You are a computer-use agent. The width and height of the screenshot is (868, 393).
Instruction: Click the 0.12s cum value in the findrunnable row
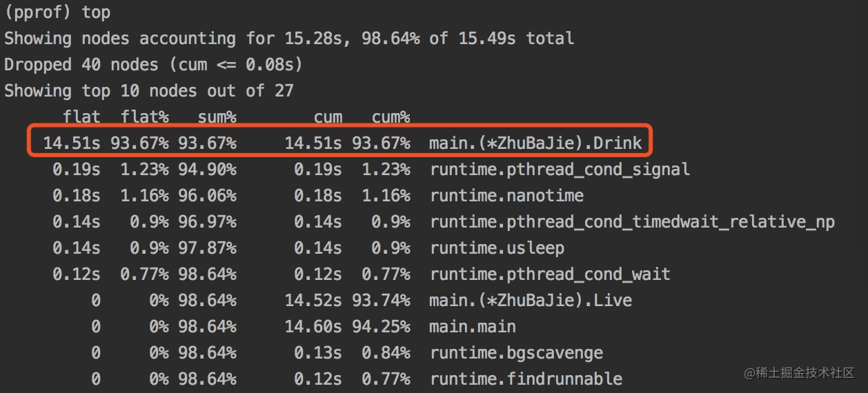pyautogui.click(x=318, y=379)
